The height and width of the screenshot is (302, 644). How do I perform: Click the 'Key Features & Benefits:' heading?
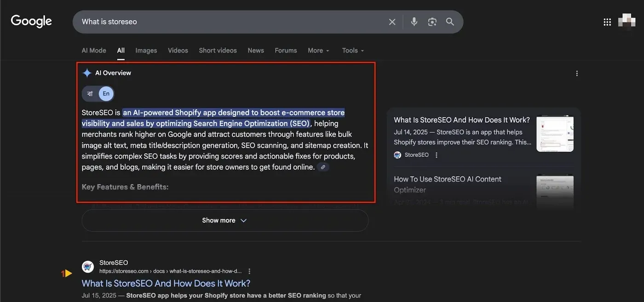point(125,187)
